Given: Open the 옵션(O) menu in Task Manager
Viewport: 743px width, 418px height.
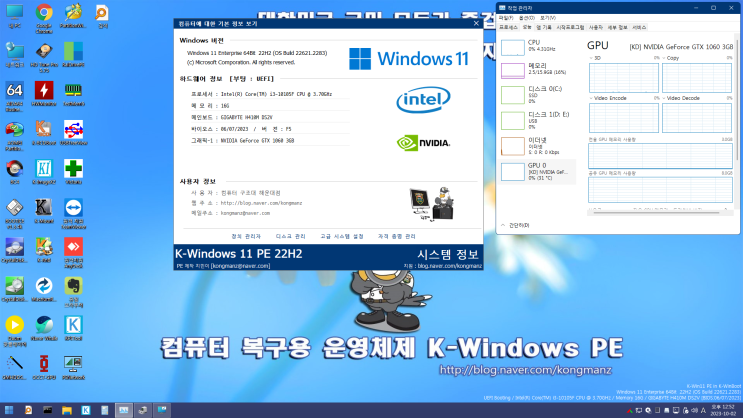Looking at the screenshot, I should tap(526, 18).
